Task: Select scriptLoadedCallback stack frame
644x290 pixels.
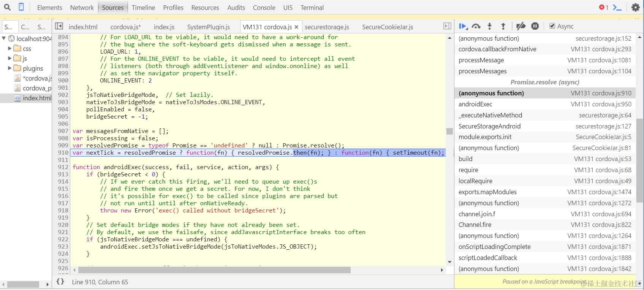Action: [545, 258]
